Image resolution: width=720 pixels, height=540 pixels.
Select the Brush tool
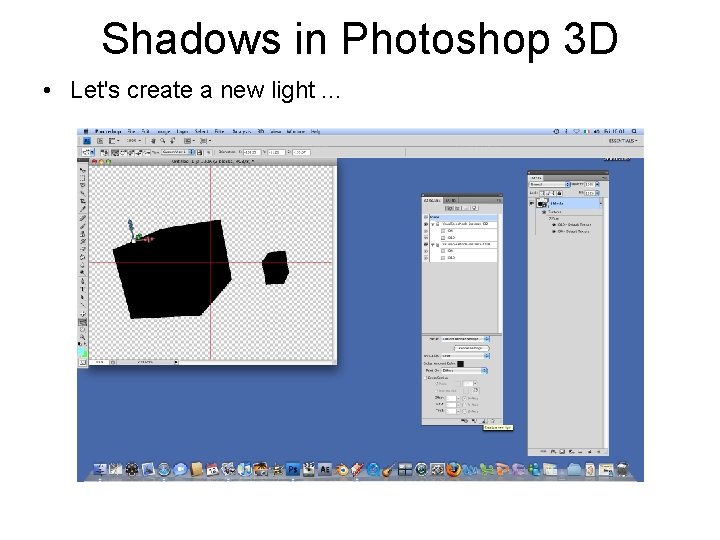(83, 226)
